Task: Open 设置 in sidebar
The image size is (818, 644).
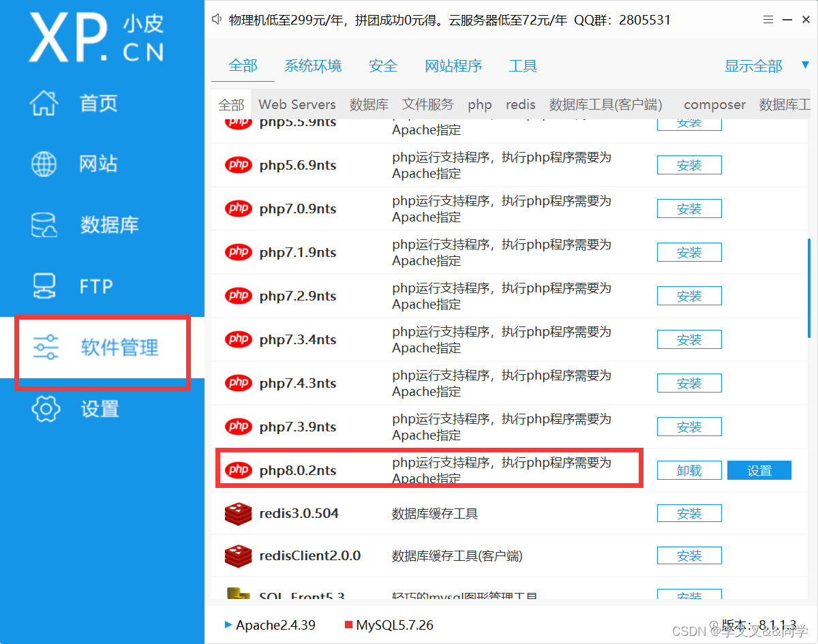Action: pyautogui.click(x=100, y=409)
